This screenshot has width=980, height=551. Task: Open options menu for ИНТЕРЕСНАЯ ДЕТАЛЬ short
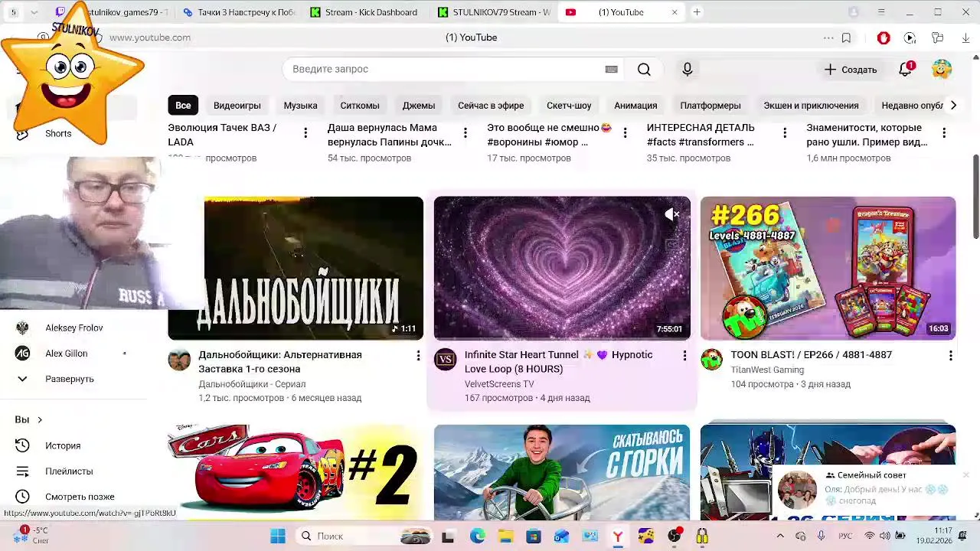[x=784, y=133]
